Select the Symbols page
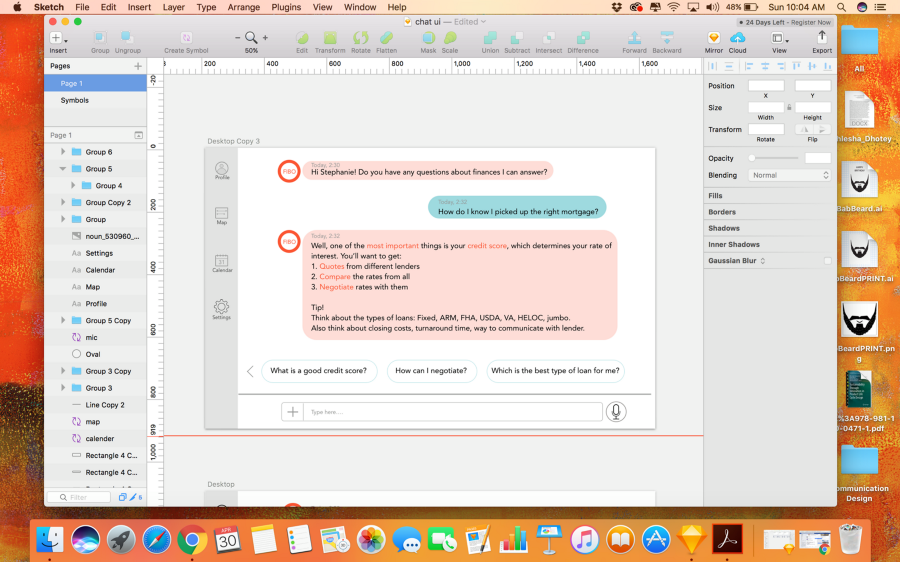Screen dimensions: 900x562 (95, 100)
